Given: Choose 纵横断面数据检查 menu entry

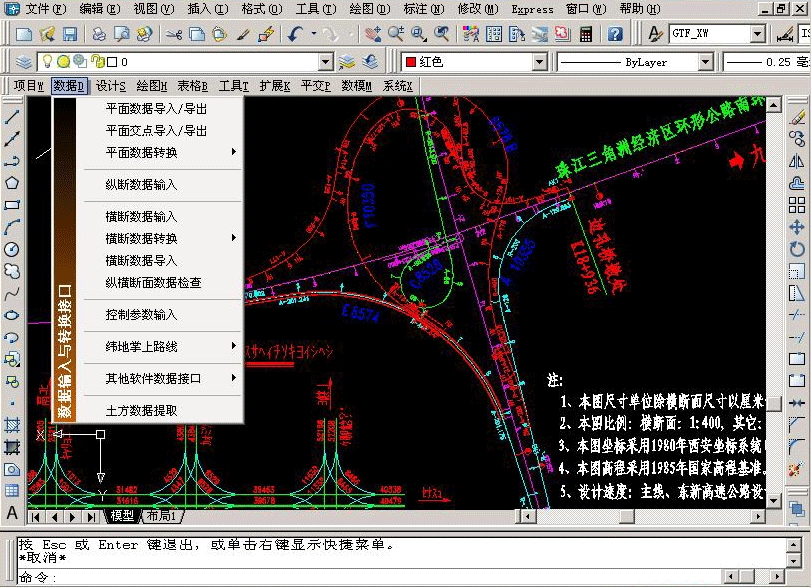Looking at the screenshot, I should pos(153,282).
